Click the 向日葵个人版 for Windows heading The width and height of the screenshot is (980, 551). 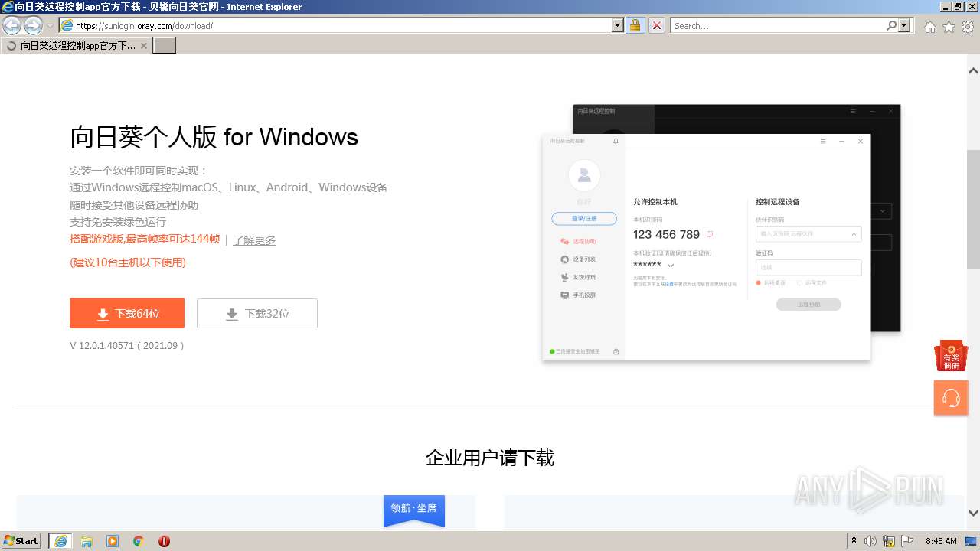[214, 137]
